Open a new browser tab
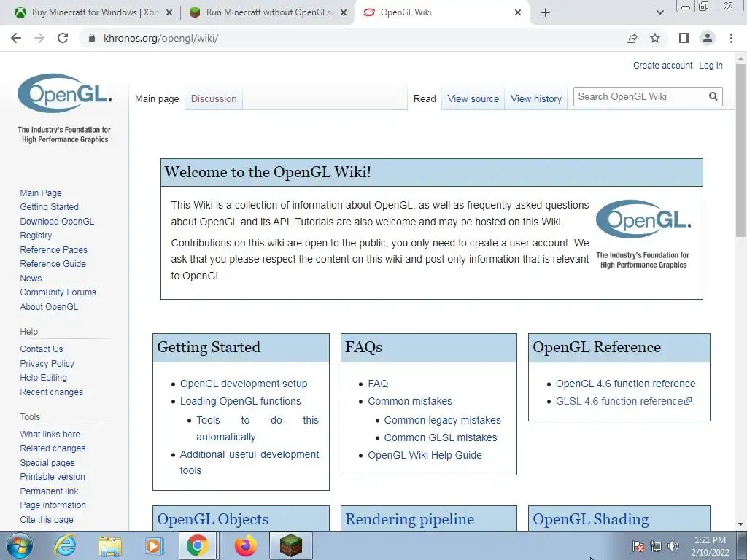 [546, 12]
